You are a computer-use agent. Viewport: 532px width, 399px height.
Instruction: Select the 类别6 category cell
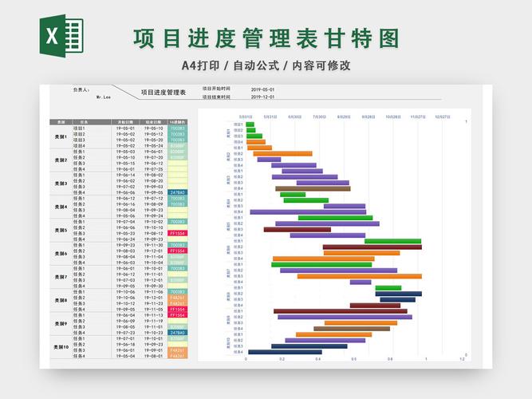point(61,254)
